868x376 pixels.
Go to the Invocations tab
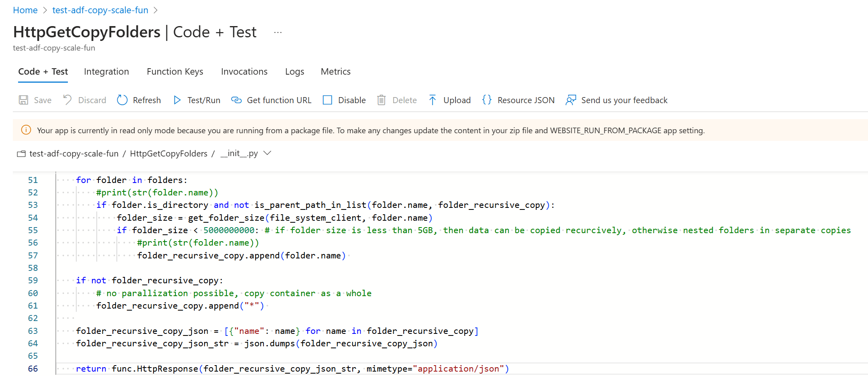coord(244,71)
